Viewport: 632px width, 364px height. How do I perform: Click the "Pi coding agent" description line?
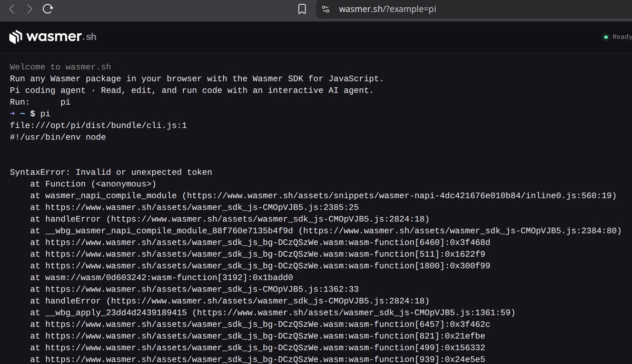192,90
